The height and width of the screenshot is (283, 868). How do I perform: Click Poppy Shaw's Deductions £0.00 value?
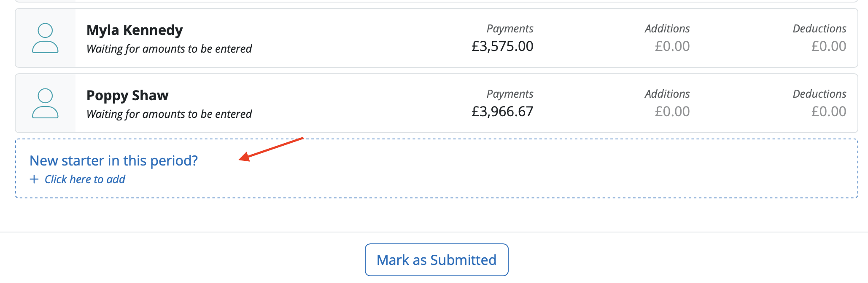[829, 111]
